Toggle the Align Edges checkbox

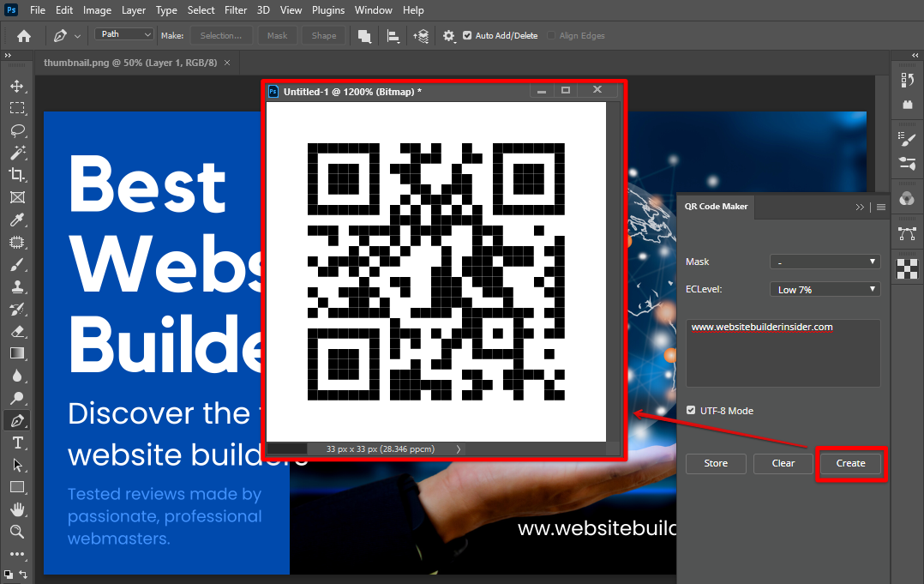[x=551, y=36]
